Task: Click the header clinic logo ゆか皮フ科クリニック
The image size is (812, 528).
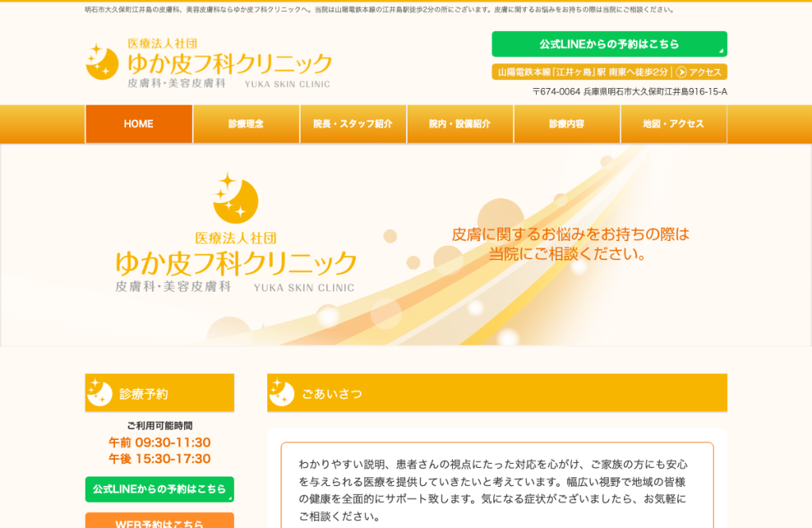Action: click(209, 63)
